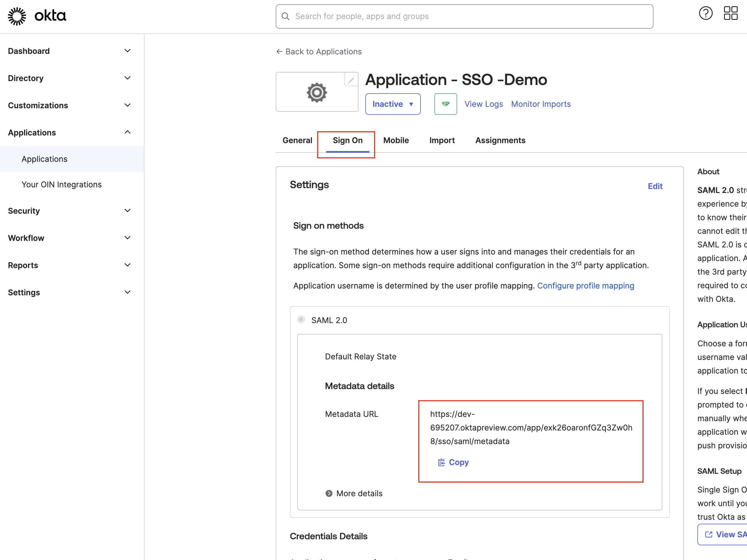747x560 pixels.
Task: Click the Metadata details heading
Action: [359, 386]
